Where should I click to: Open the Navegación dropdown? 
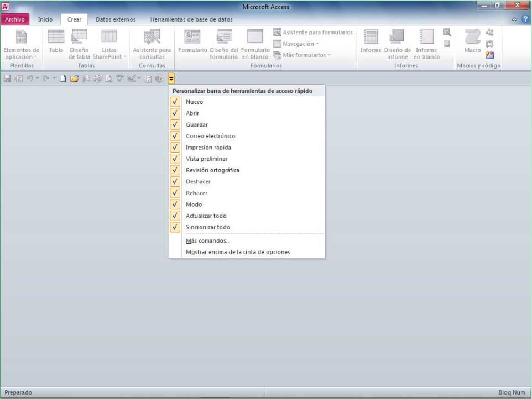click(x=296, y=44)
